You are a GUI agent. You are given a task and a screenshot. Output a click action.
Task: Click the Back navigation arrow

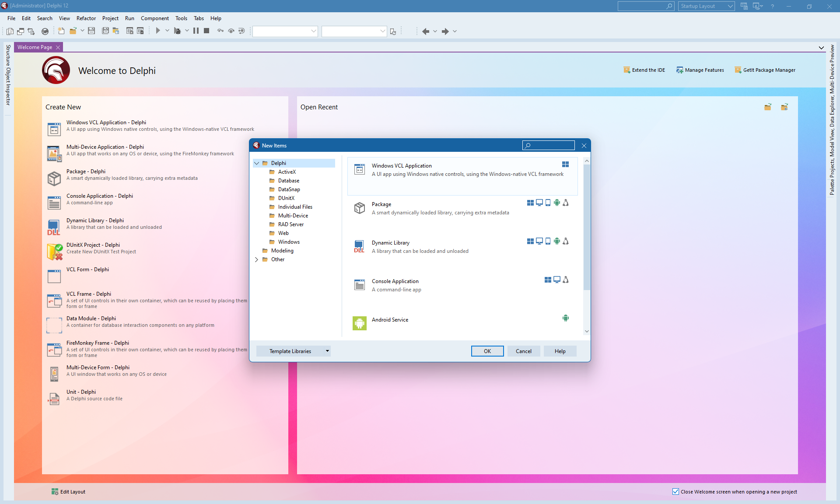coord(425,31)
